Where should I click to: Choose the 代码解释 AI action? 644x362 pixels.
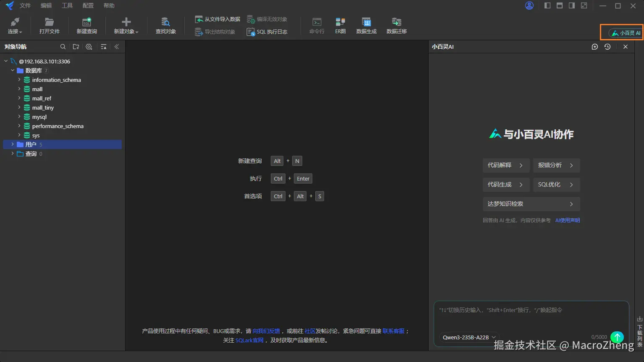tap(506, 165)
